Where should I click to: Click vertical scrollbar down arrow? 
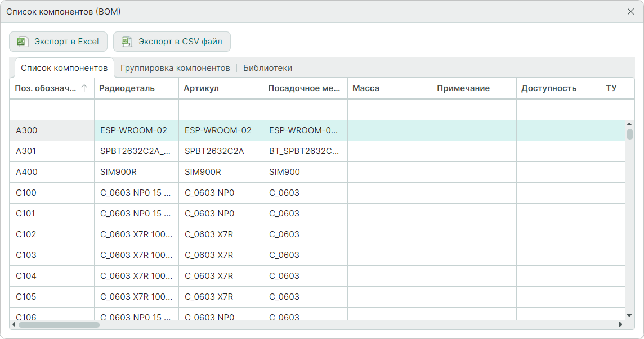click(629, 315)
